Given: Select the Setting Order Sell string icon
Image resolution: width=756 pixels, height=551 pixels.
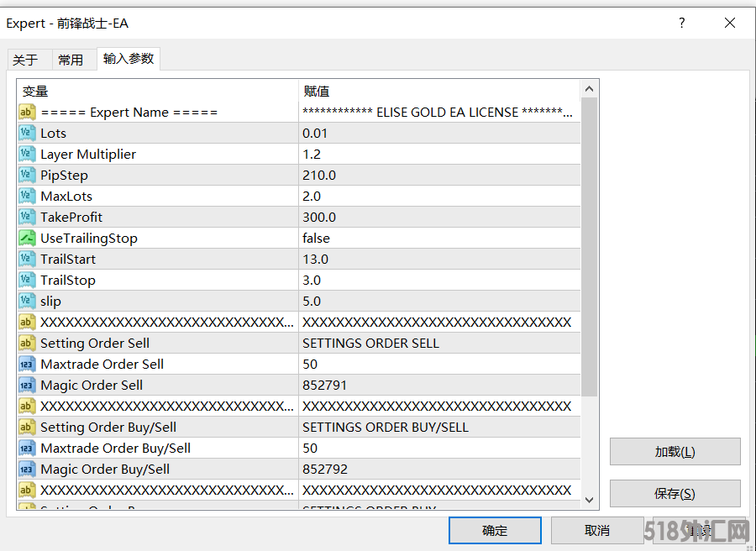Looking at the screenshot, I should coord(27,343).
